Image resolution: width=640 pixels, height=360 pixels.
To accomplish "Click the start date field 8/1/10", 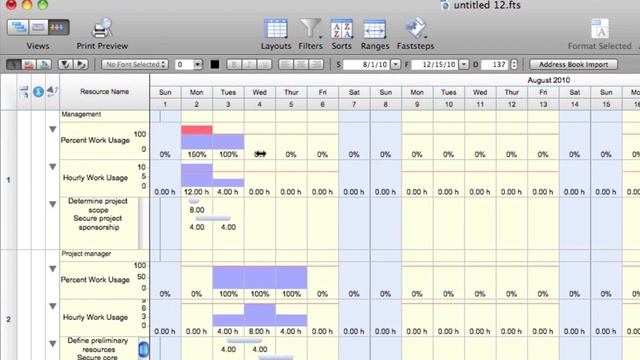I will [367, 64].
